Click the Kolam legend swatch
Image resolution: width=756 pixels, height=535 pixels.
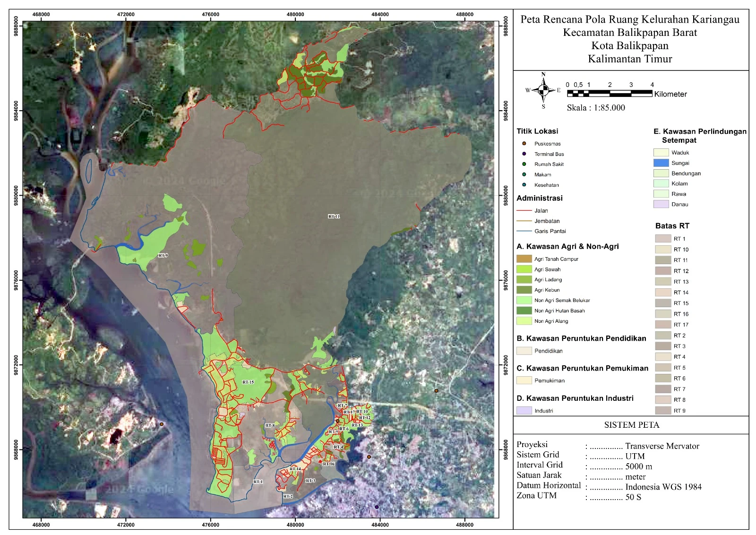tap(661, 183)
